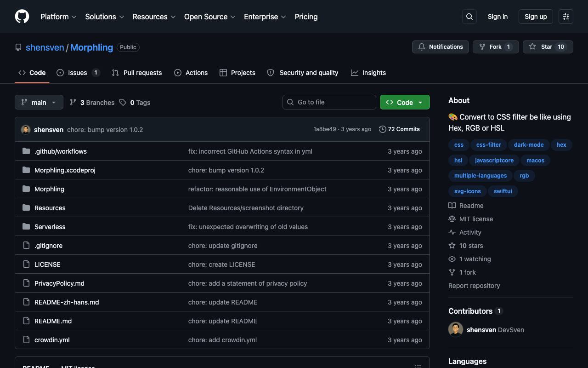Image resolution: width=588 pixels, height=368 pixels.
Task: Click Report repository link
Action: click(x=474, y=286)
